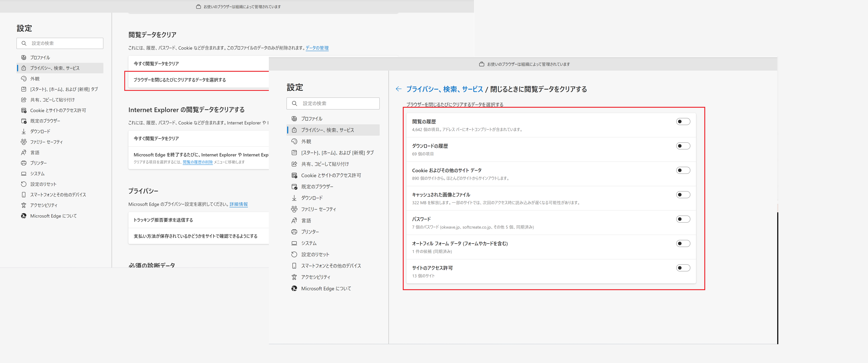
Task: Click the language icon in the back window sidebar
Action: click(x=24, y=152)
